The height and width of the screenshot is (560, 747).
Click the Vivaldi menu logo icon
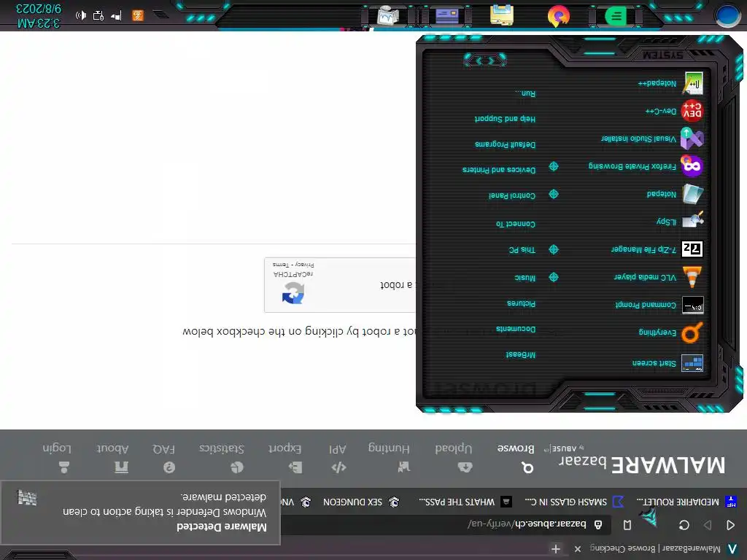pos(732,549)
